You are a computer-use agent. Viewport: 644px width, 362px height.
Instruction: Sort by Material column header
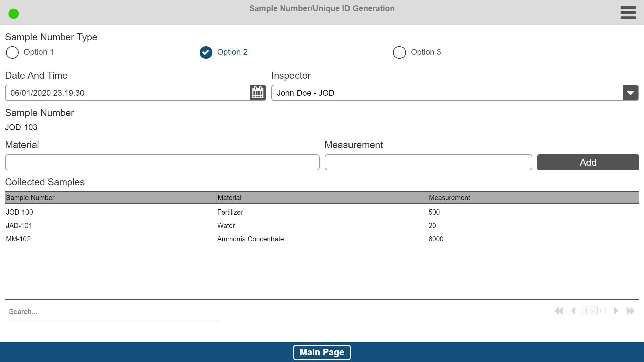(229, 198)
